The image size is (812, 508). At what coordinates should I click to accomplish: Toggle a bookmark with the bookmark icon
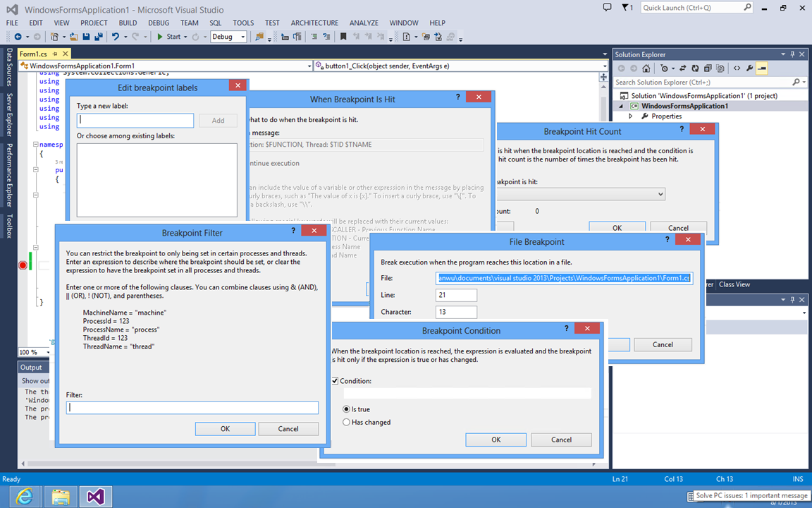click(x=343, y=37)
